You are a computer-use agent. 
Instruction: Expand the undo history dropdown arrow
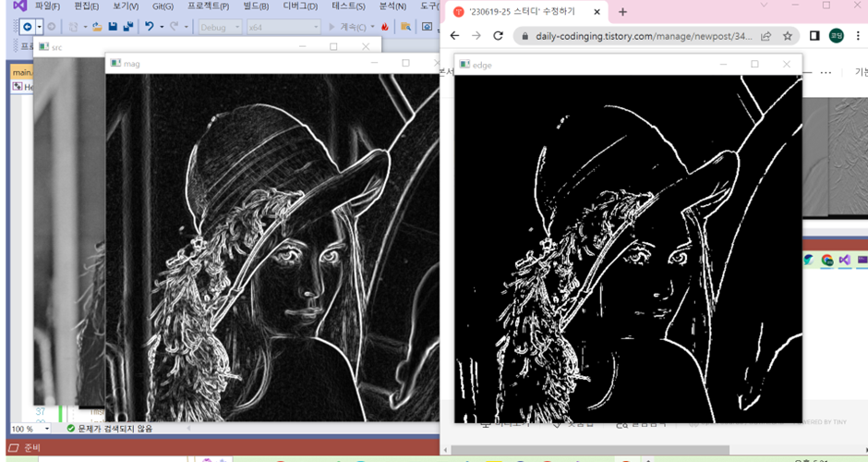pyautogui.click(x=162, y=27)
